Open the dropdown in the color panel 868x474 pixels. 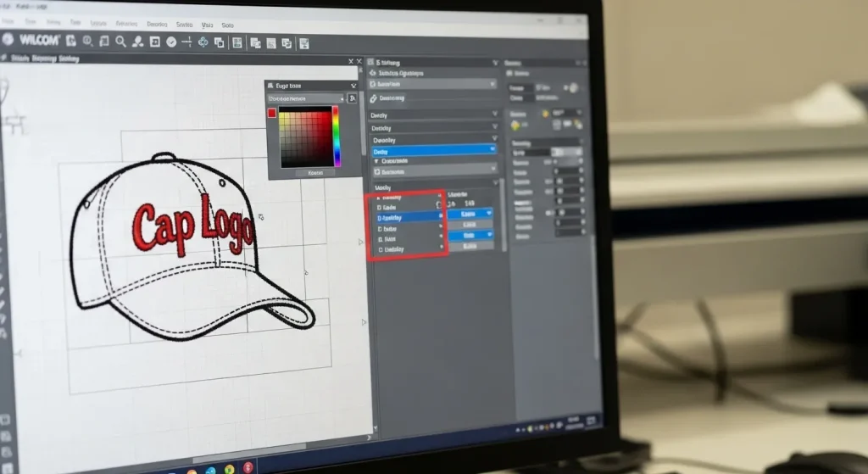(305, 98)
